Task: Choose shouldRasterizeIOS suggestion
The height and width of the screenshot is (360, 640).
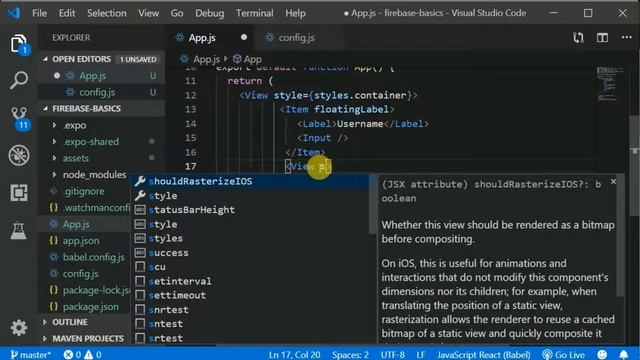Action: pos(250,181)
